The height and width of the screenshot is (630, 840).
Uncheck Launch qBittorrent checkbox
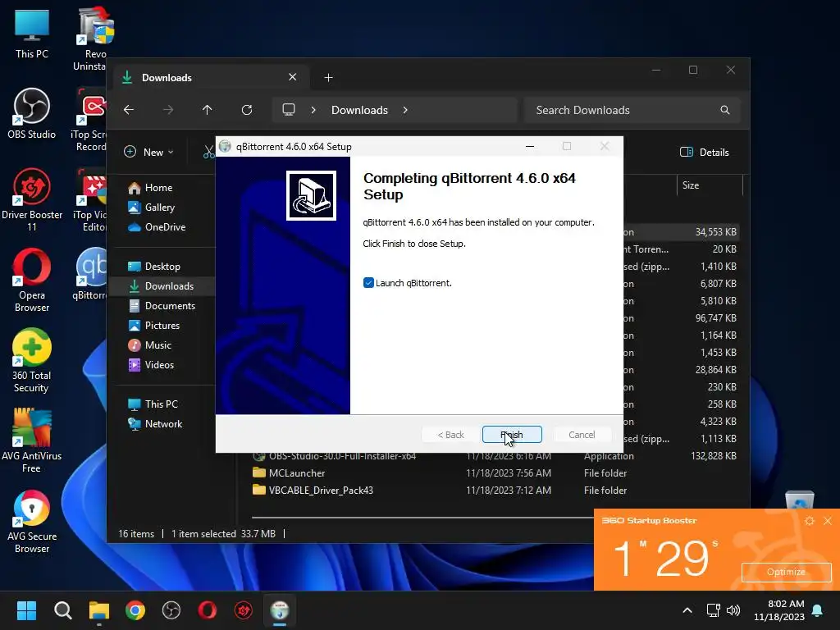[368, 283]
